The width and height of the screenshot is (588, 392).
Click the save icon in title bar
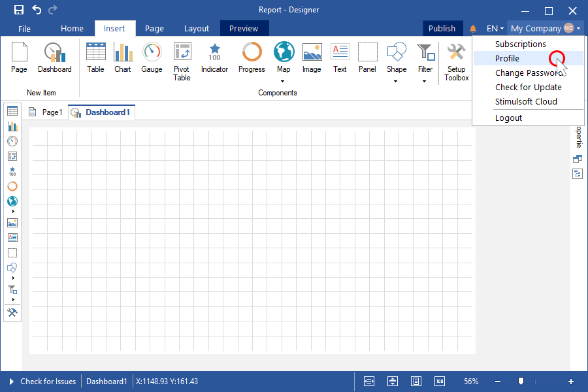tap(19, 10)
